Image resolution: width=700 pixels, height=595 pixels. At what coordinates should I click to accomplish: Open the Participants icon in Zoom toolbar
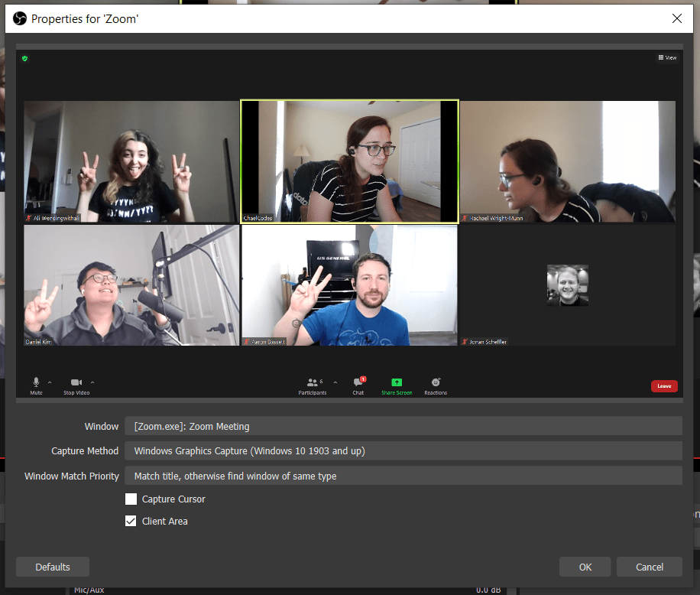[312, 382]
